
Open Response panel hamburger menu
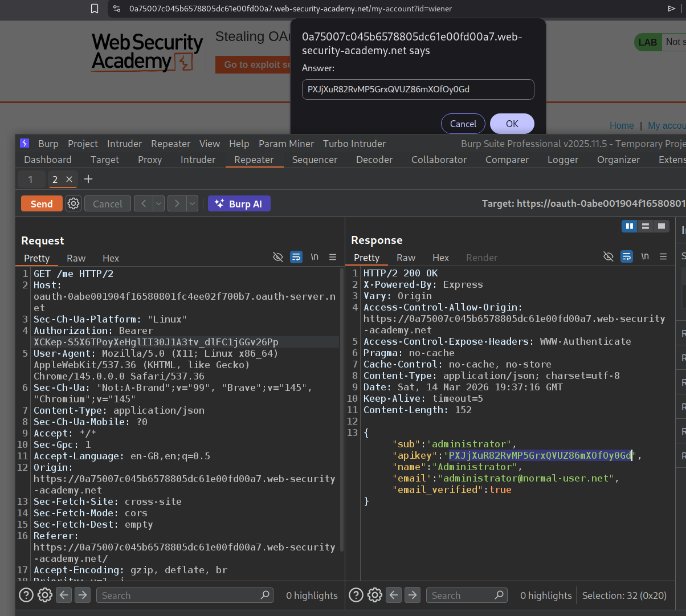663,257
